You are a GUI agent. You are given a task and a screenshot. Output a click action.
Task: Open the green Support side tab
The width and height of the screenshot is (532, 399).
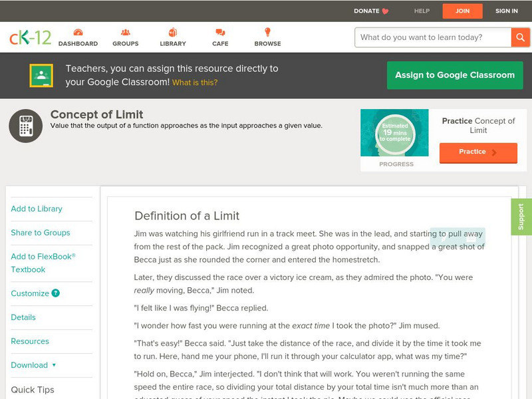tap(521, 217)
